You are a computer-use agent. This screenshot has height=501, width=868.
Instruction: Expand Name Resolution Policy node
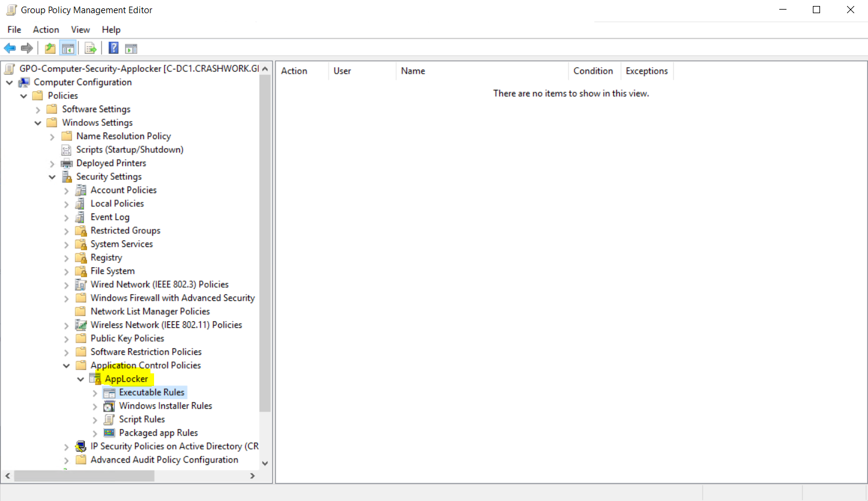(53, 136)
